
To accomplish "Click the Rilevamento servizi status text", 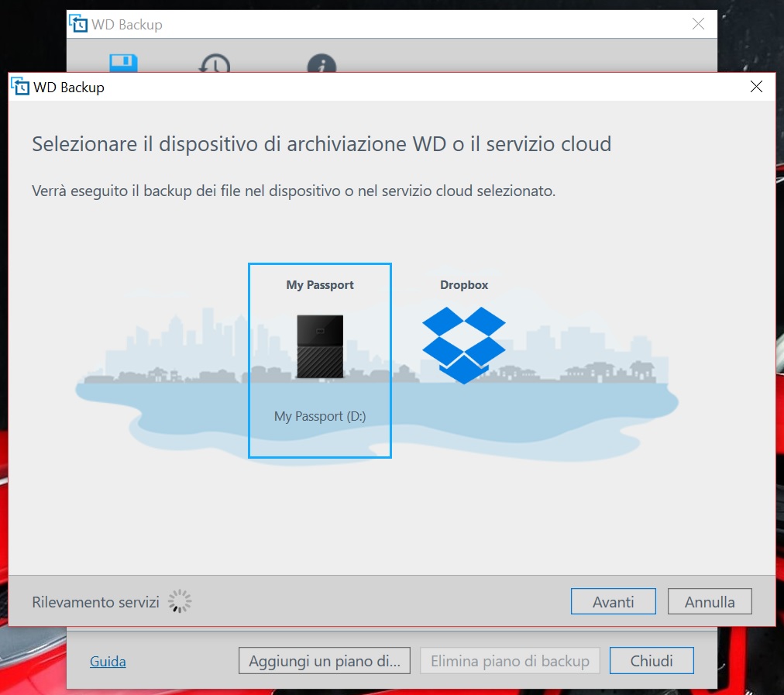I will 95,601.
